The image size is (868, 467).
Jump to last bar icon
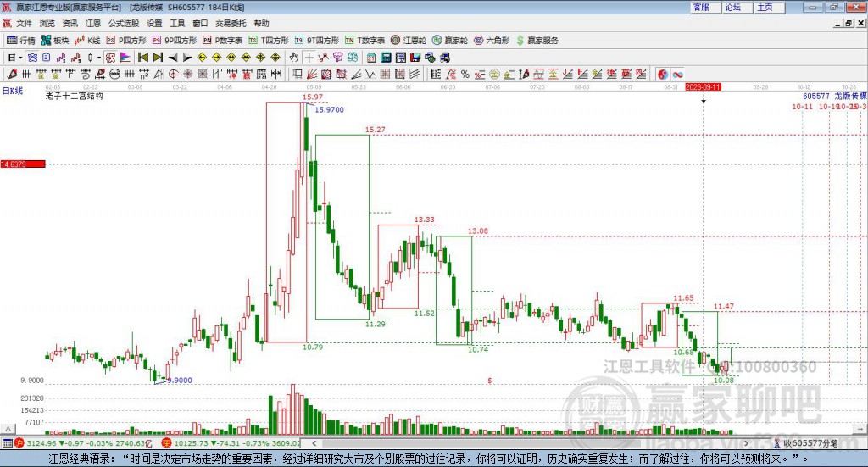pyautogui.click(x=158, y=58)
